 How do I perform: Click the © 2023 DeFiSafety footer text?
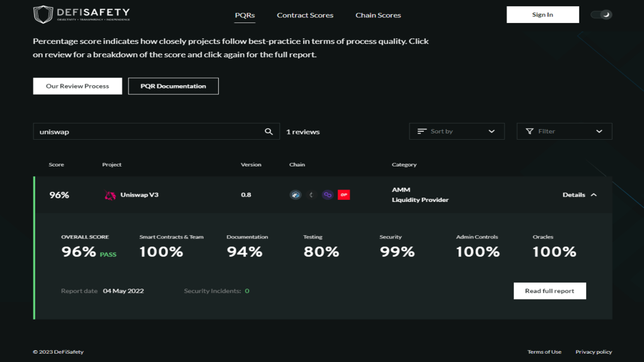pos(58,352)
